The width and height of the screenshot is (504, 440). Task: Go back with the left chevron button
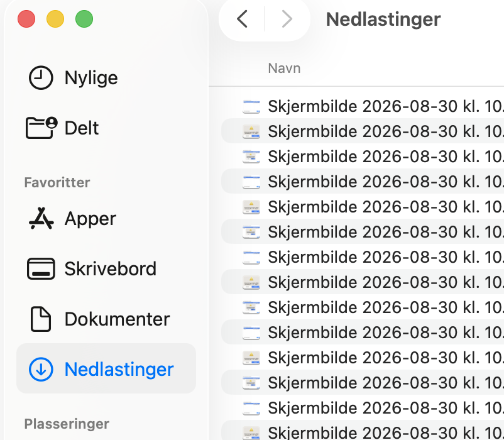pos(242,19)
